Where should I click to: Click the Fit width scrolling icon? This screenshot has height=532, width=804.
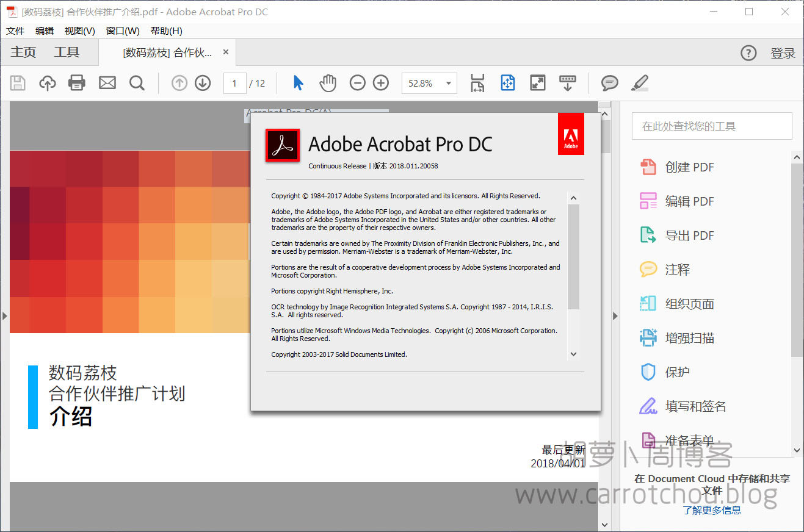click(477, 83)
